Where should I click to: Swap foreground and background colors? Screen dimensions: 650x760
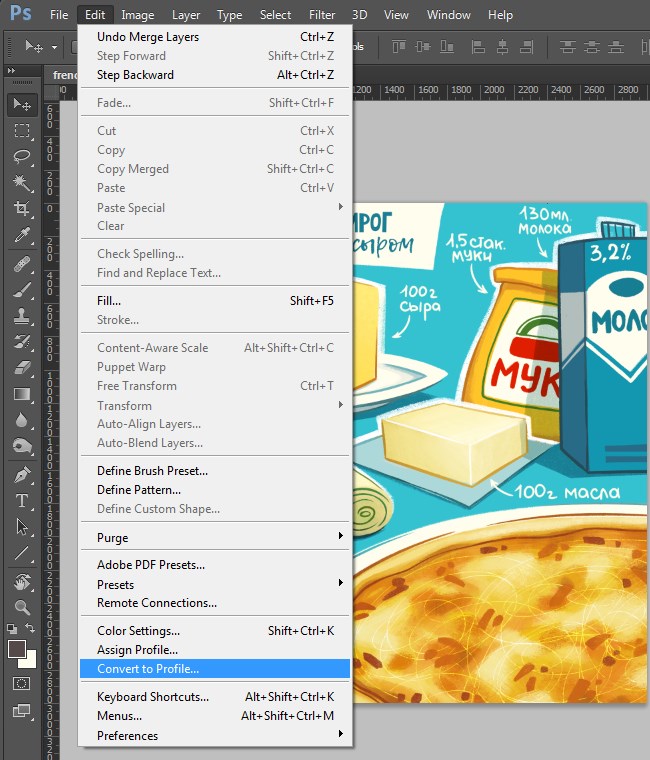(x=31, y=628)
